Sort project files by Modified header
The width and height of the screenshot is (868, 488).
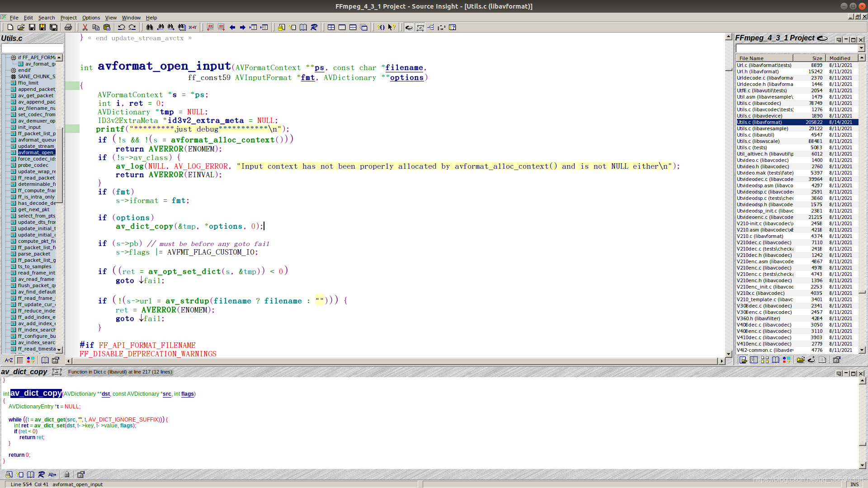tap(842, 58)
